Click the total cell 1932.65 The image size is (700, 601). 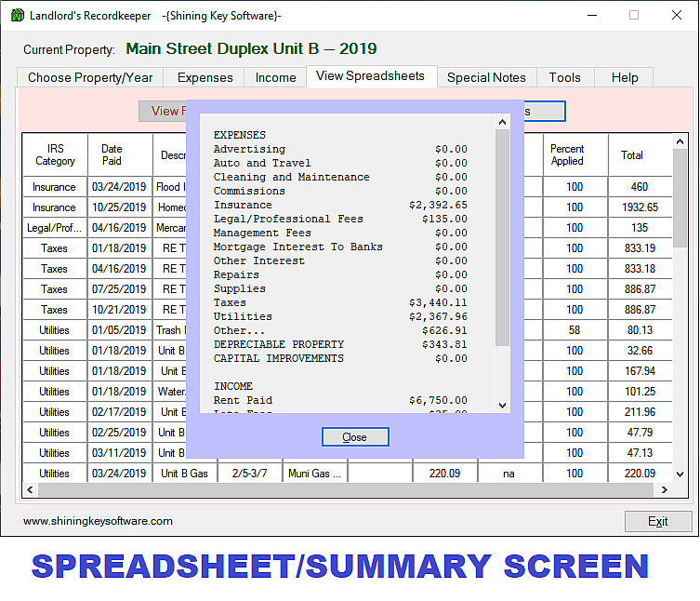tap(640, 207)
